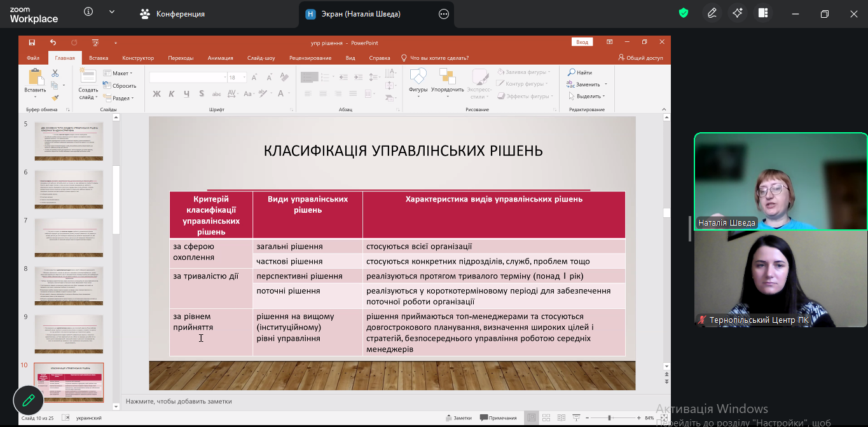Image resolution: width=868 pixels, height=427 pixels.
Task: Click the Format Painter brush icon
Action: click(55, 98)
